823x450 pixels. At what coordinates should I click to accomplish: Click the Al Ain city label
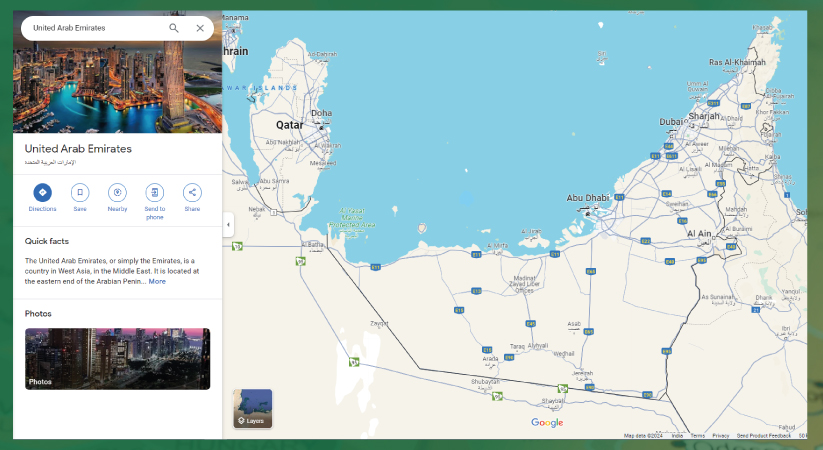tap(699, 234)
